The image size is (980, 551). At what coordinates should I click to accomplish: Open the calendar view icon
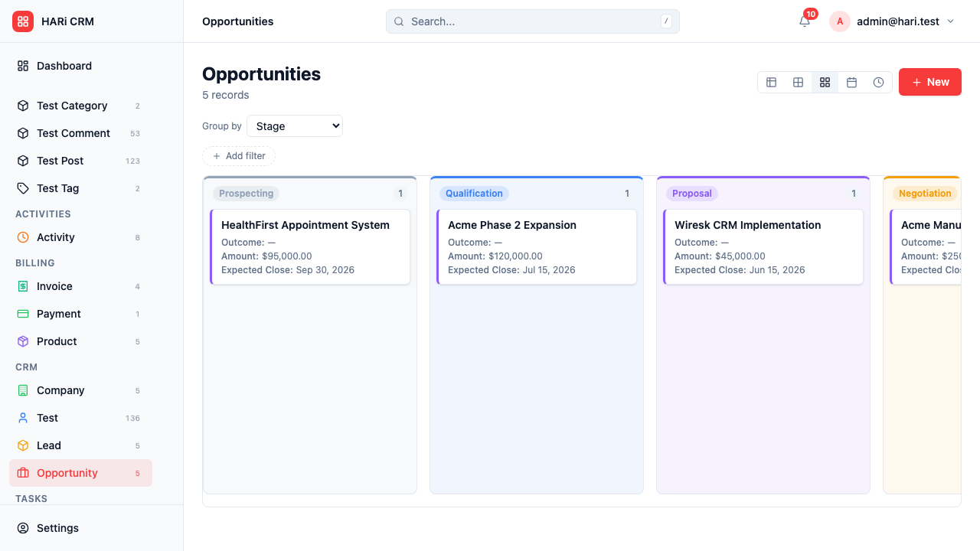(851, 82)
